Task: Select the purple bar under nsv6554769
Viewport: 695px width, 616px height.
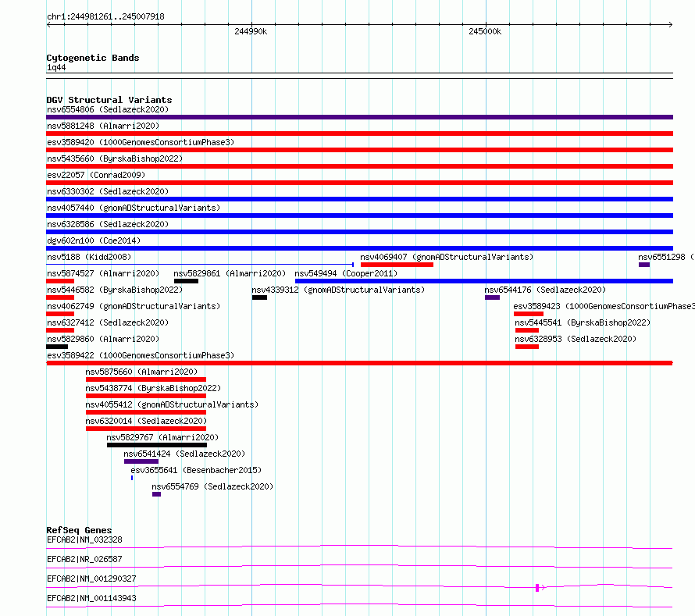Action: (156, 494)
